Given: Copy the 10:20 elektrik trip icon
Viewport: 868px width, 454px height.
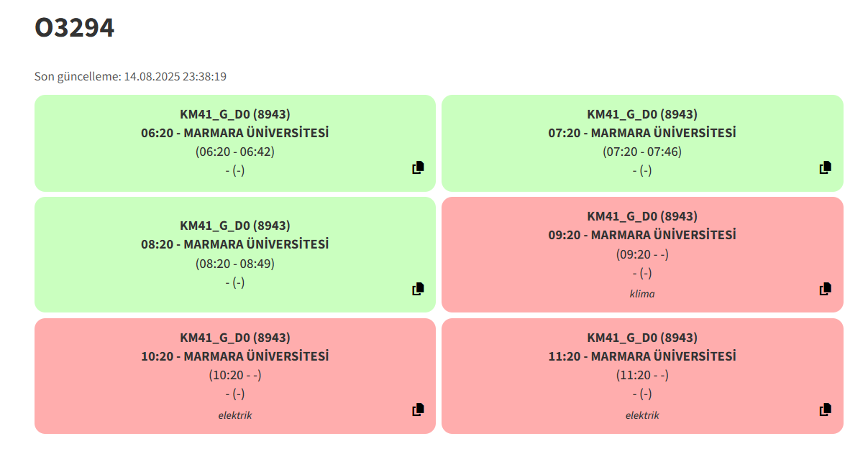Looking at the screenshot, I should 418,409.
